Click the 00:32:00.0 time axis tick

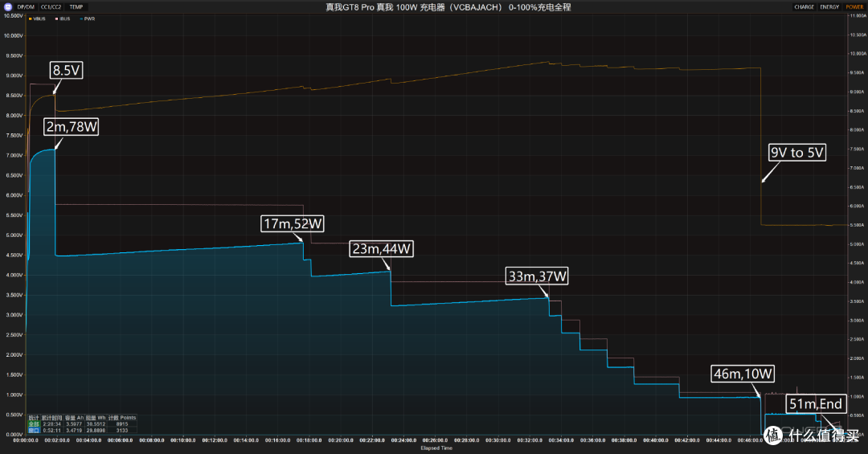pos(530,440)
